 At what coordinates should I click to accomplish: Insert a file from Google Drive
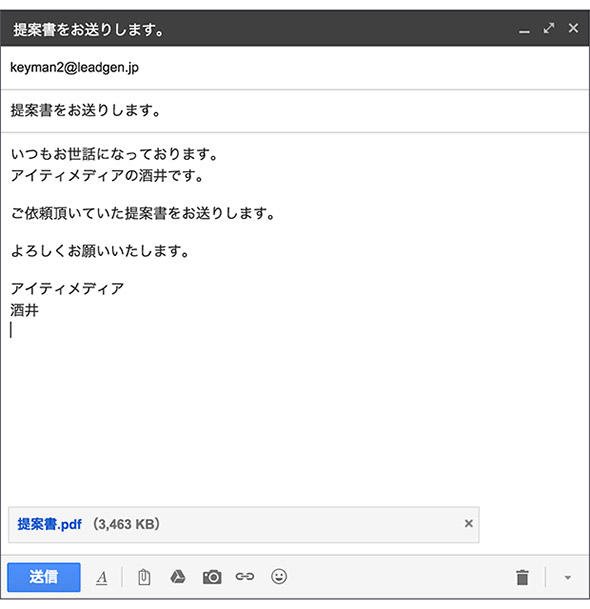point(178,577)
